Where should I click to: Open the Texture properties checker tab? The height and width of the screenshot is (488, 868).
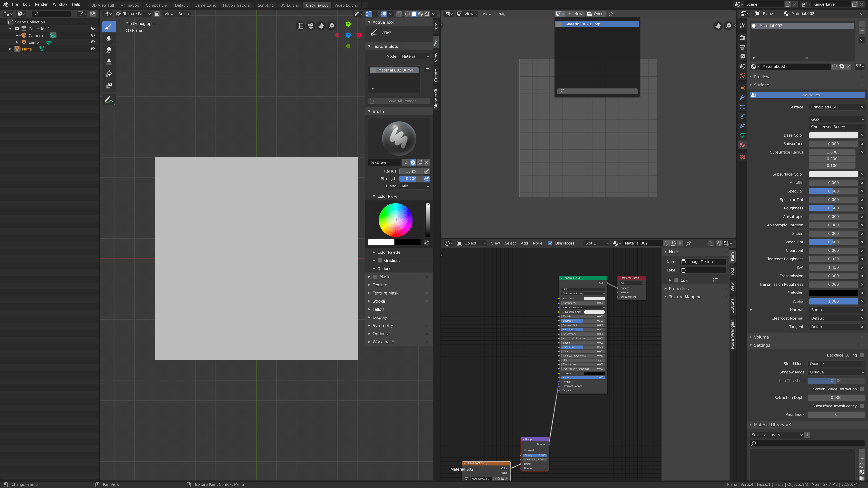[x=742, y=157]
